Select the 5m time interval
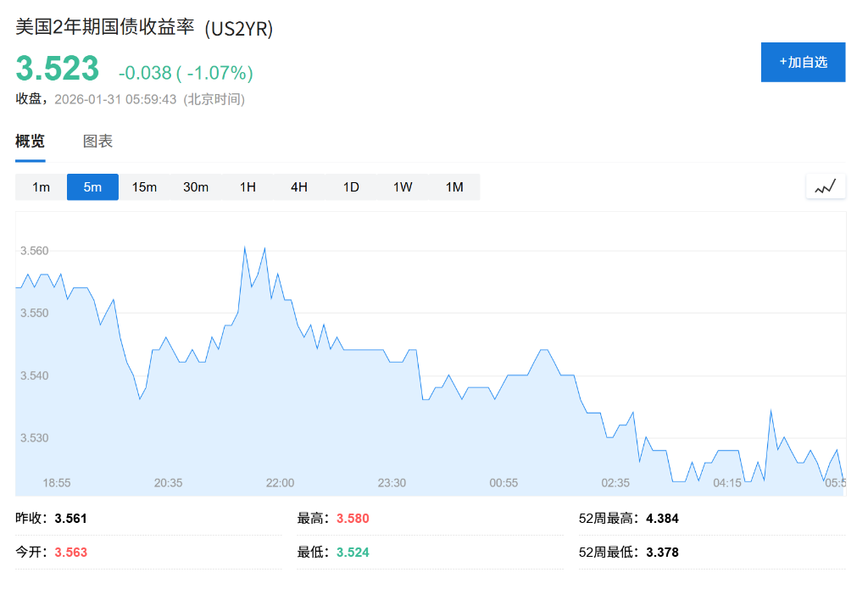The height and width of the screenshot is (589, 868). (92, 187)
